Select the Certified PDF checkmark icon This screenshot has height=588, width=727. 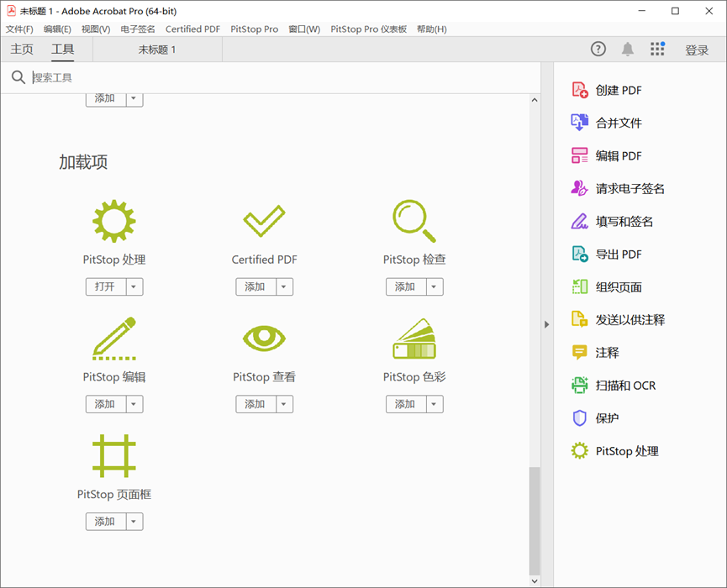[x=264, y=221]
